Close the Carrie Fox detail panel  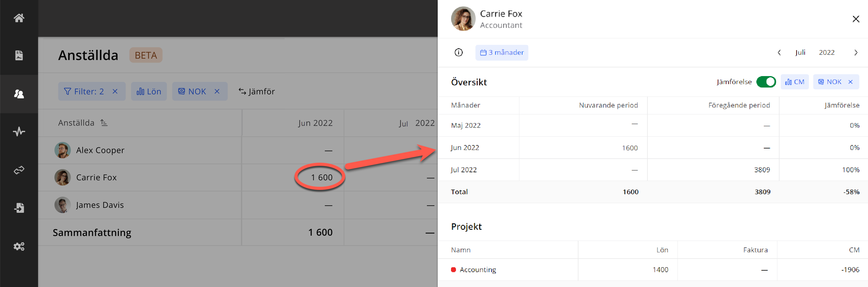(856, 19)
